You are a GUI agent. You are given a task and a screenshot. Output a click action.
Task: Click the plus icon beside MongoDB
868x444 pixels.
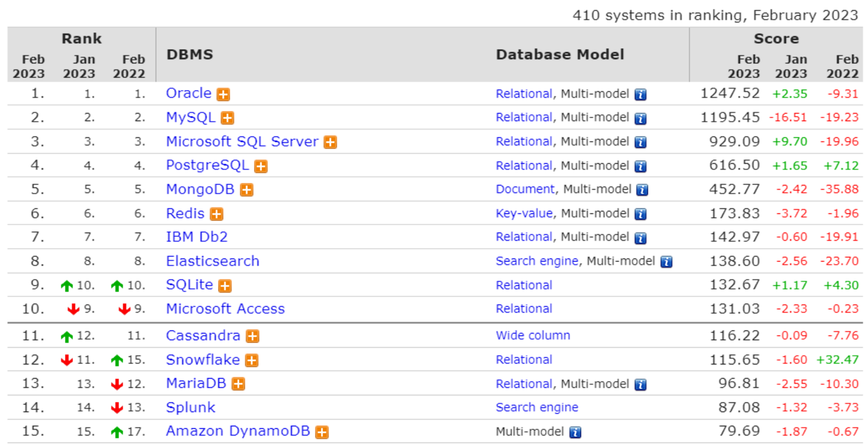click(x=247, y=190)
